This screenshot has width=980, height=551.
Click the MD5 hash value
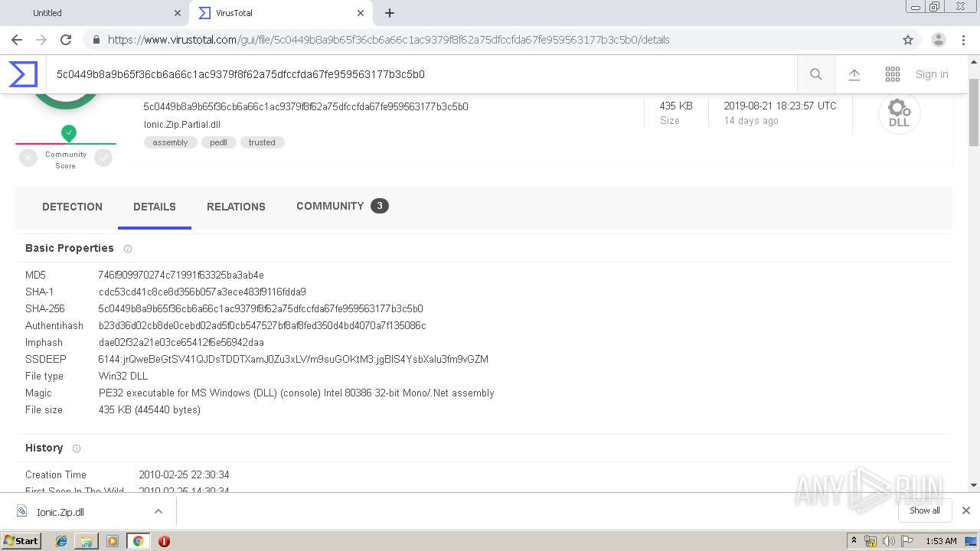coord(181,275)
